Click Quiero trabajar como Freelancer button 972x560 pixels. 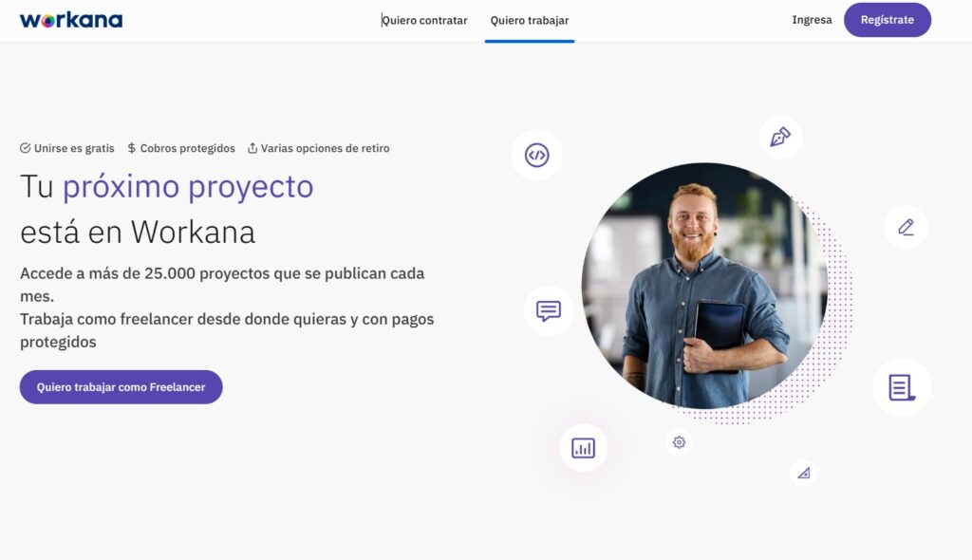tap(121, 387)
